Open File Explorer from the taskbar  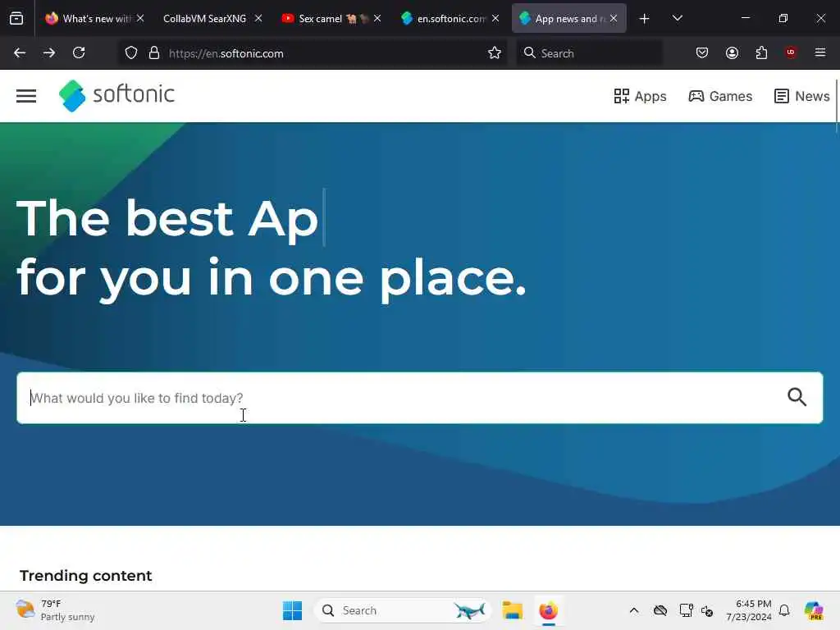tap(513, 610)
